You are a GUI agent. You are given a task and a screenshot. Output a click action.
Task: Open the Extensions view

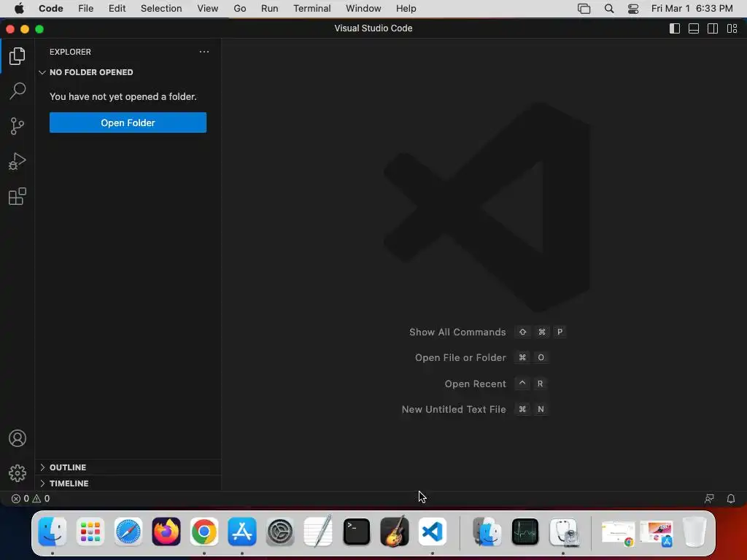18,196
